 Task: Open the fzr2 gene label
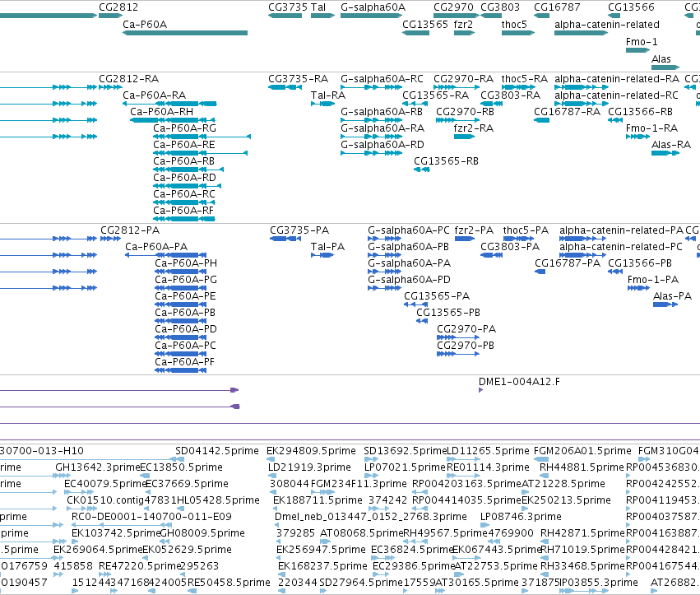click(463, 24)
